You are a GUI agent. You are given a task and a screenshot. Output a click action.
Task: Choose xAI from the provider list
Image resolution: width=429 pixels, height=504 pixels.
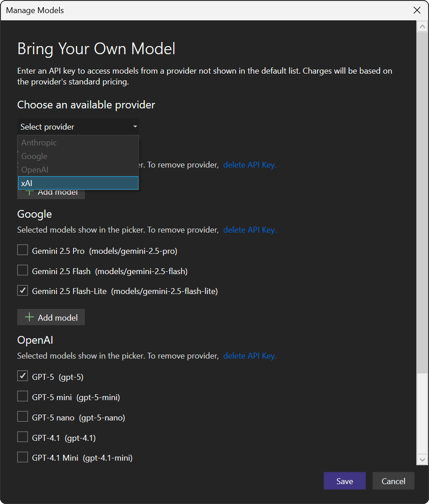point(78,183)
